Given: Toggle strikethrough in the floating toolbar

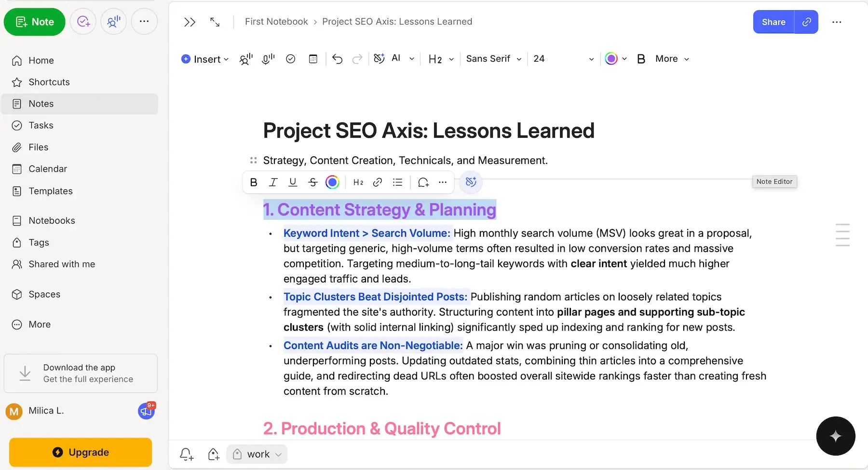Looking at the screenshot, I should coord(312,182).
